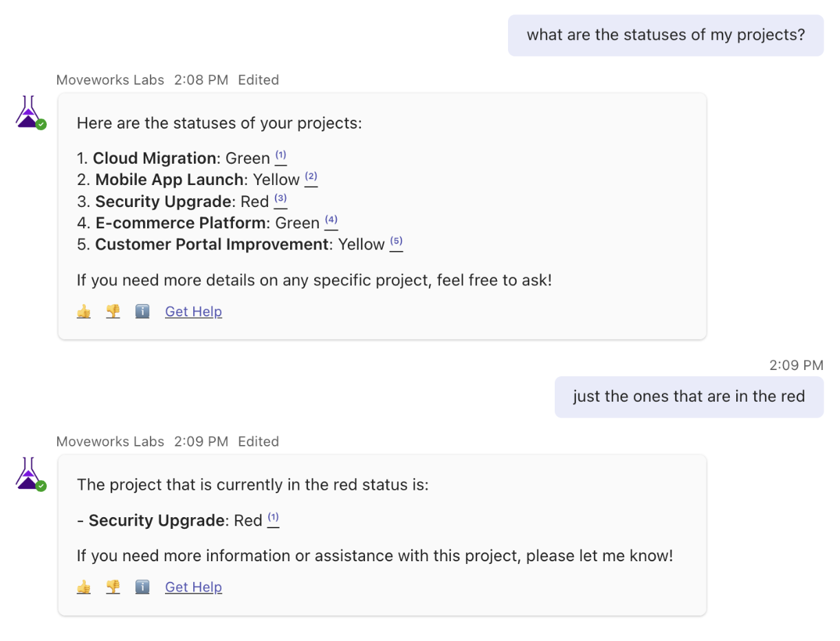Viewport: 840px width, 641px height.
Task: Open citation 3 beside Security Upgrade Red
Action: pyautogui.click(x=280, y=199)
